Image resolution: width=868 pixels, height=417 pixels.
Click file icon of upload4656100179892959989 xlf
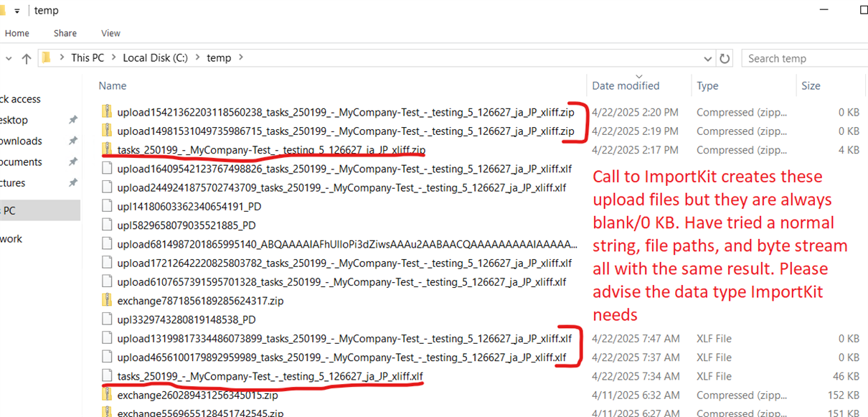[x=107, y=357]
